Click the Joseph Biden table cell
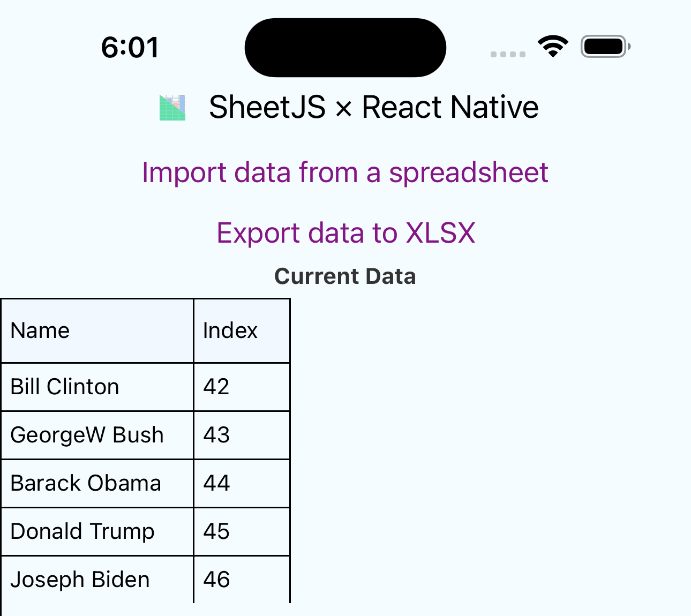 pos(96,580)
